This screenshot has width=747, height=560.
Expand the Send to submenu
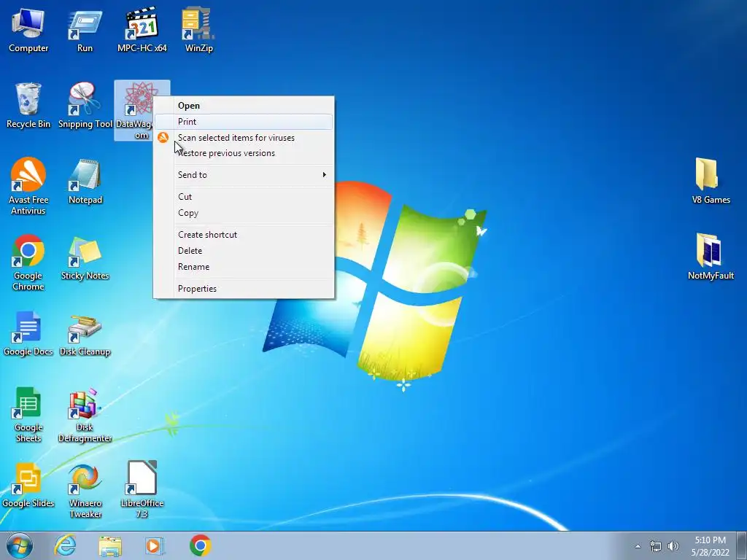pos(244,175)
